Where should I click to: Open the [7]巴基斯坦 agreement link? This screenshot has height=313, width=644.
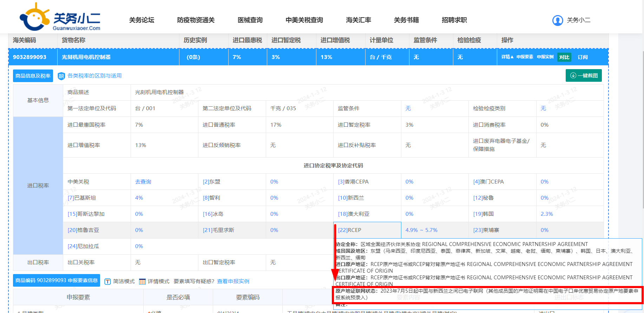click(x=82, y=198)
